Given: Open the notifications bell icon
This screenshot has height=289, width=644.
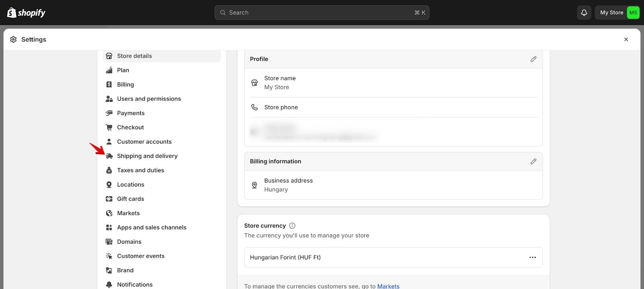Looking at the screenshot, I should click(584, 13).
